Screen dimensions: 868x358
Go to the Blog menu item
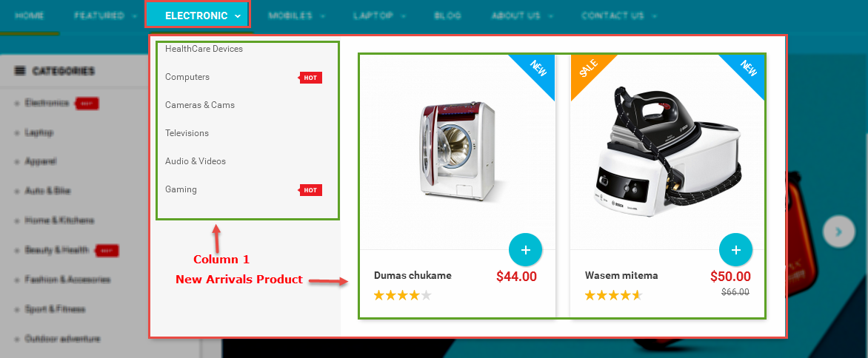(448, 16)
